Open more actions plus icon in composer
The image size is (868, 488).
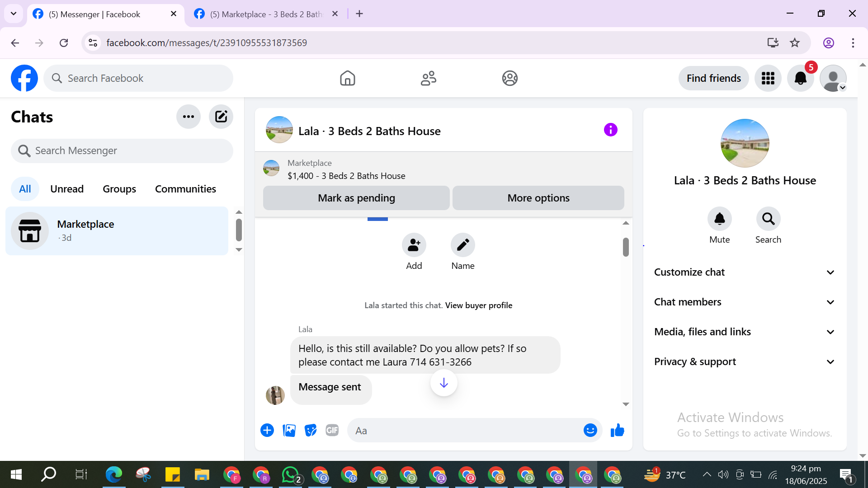(x=267, y=430)
